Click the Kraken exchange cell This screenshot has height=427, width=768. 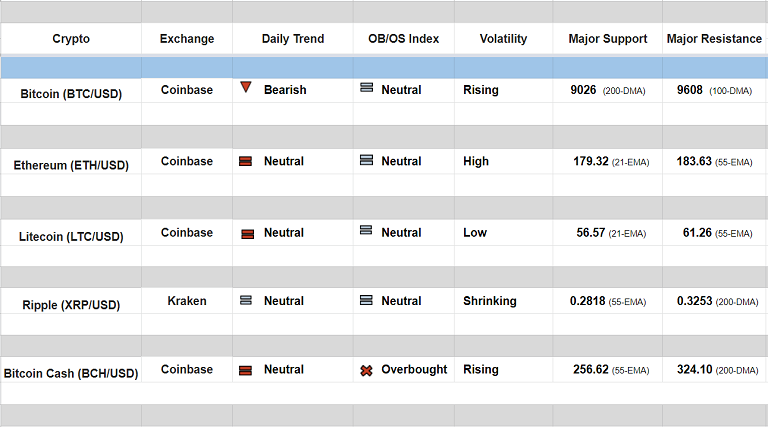click(187, 301)
